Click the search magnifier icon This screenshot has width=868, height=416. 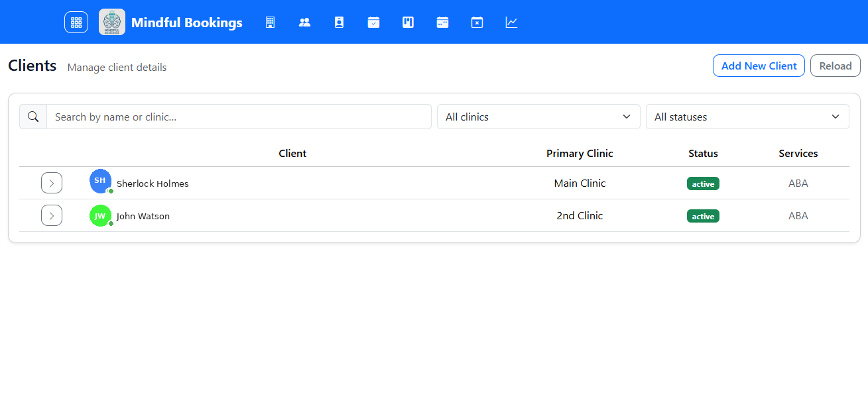click(32, 117)
